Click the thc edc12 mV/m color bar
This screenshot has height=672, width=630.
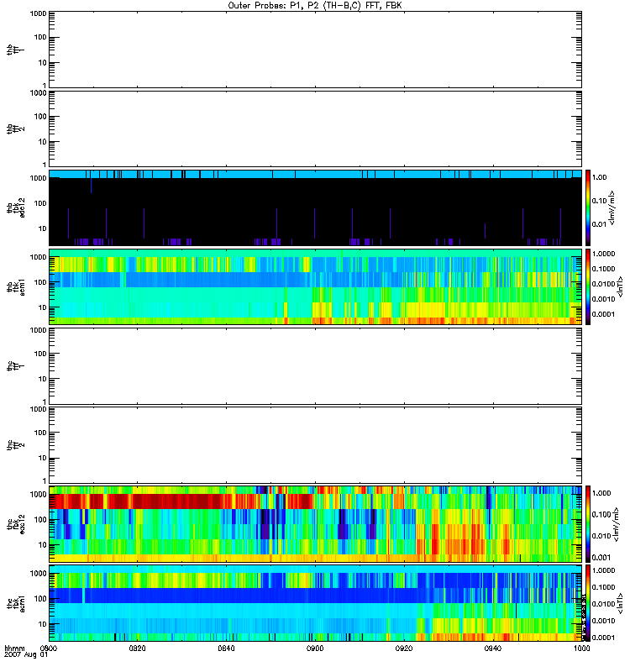coord(588,523)
